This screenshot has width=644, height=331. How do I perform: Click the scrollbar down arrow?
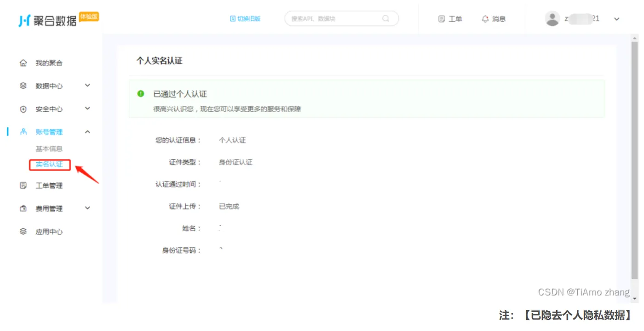pos(635,299)
